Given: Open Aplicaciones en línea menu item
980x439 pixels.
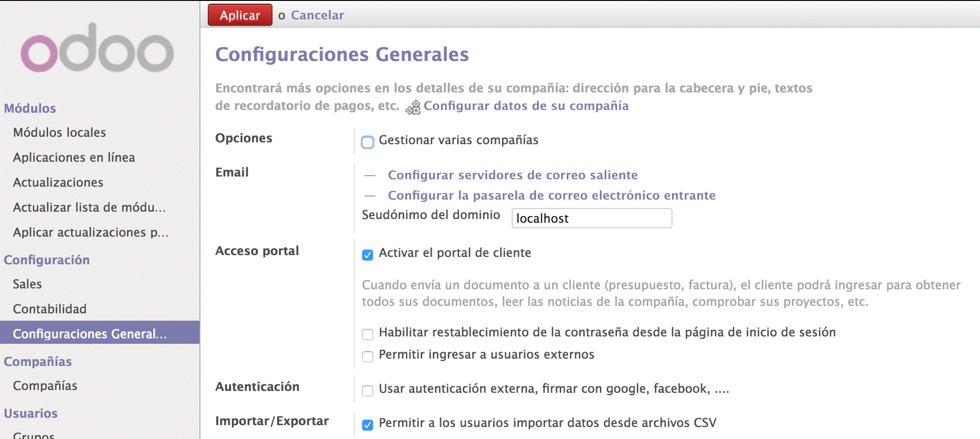Looking at the screenshot, I should 74,158.
